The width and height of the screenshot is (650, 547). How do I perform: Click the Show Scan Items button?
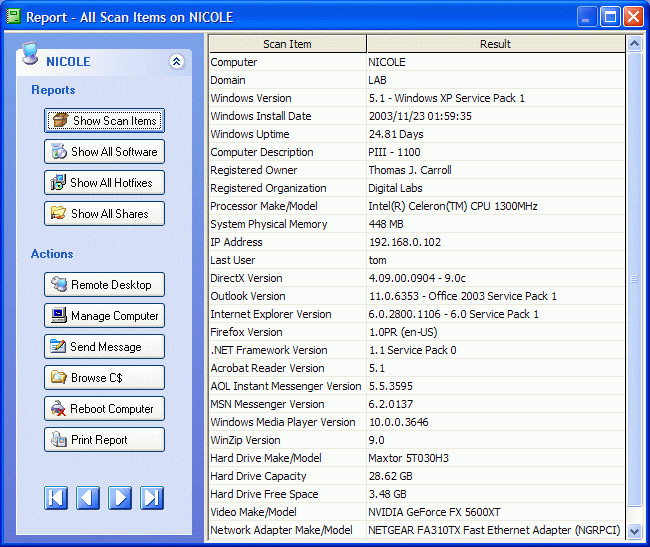point(104,121)
